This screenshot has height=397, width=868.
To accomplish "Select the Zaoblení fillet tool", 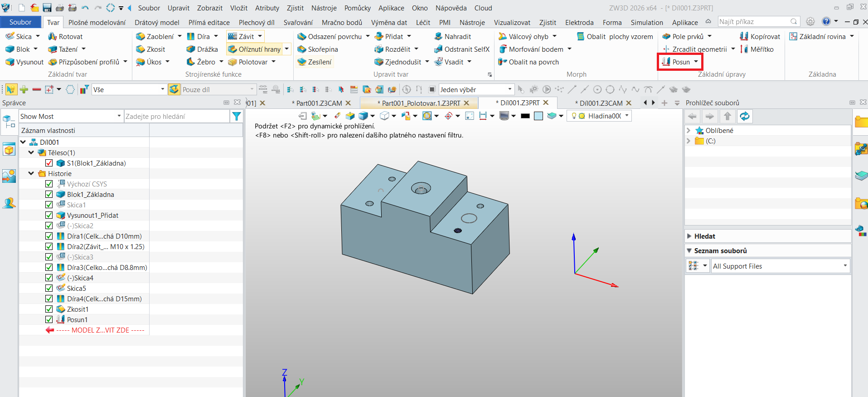I will click(155, 36).
